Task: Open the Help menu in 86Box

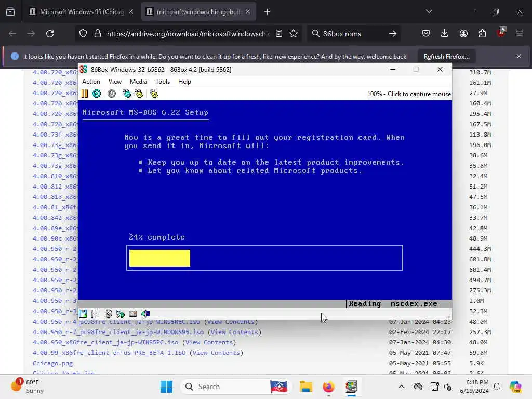Action: pyautogui.click(x=184, y=82)
